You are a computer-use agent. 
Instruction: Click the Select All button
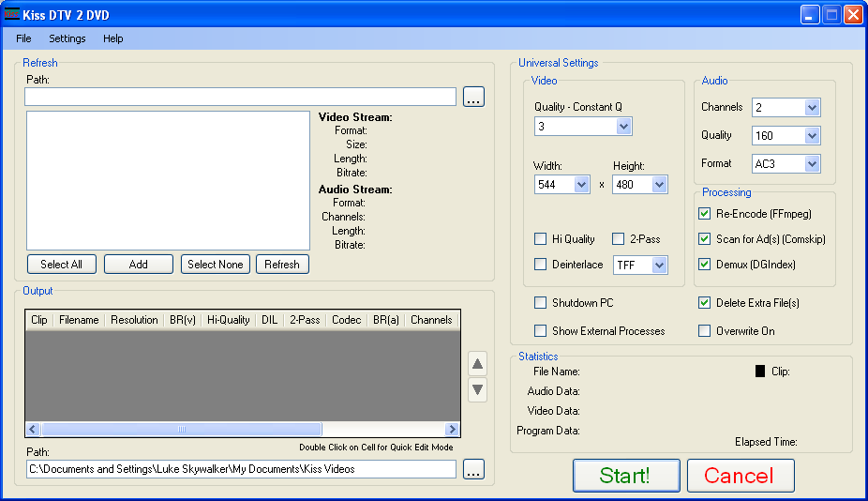[x=62, y=265]
